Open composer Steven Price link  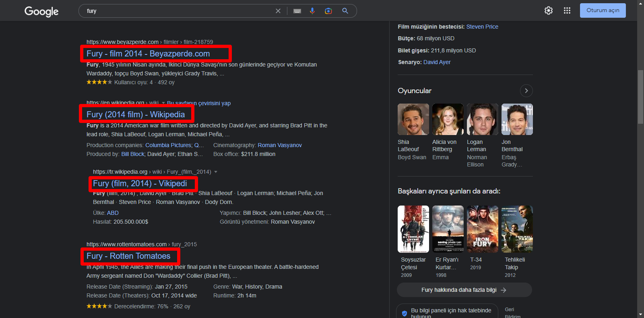[x=482, y=27]
